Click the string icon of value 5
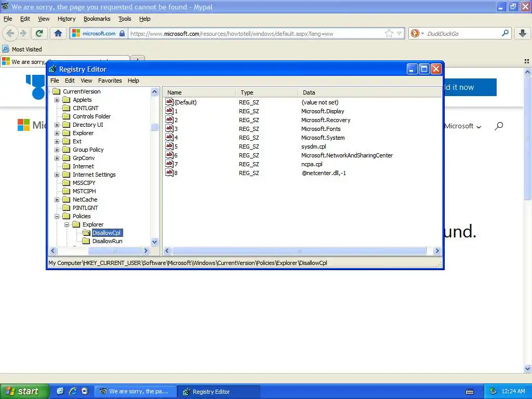The image size is (532, 399). point(169,146)
